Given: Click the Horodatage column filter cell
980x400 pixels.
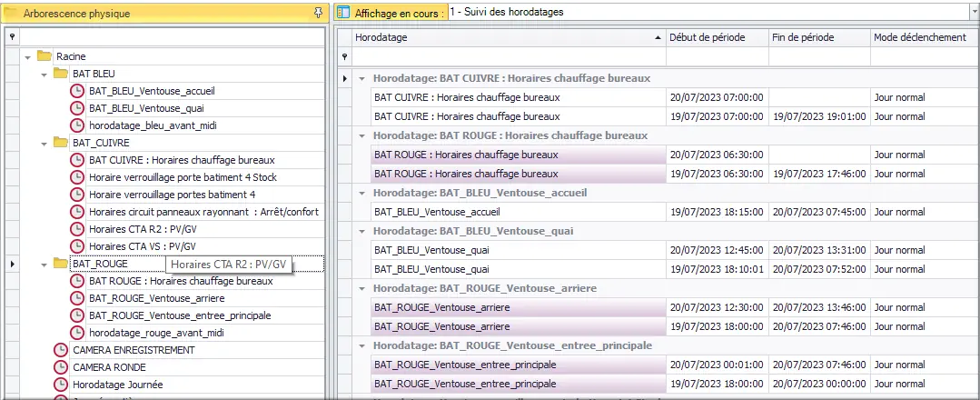Looking at the screenshot, I should 508,57.
